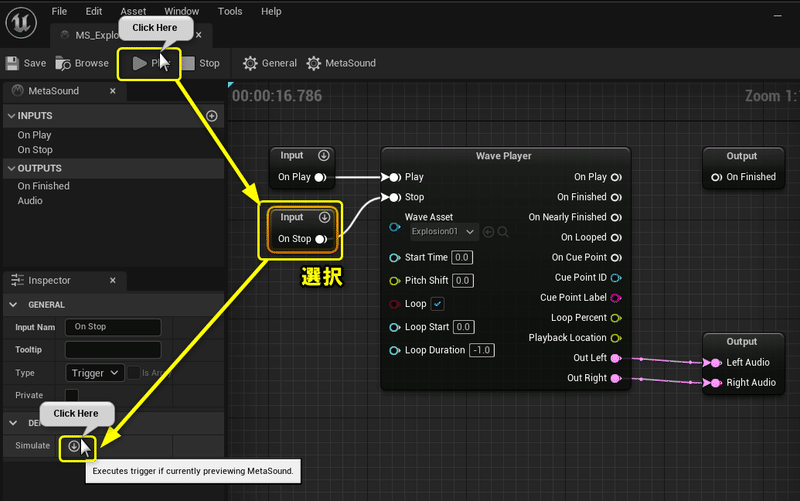
Task: Collapse the OUTPUTS section
Action: [x=11, y=168]
